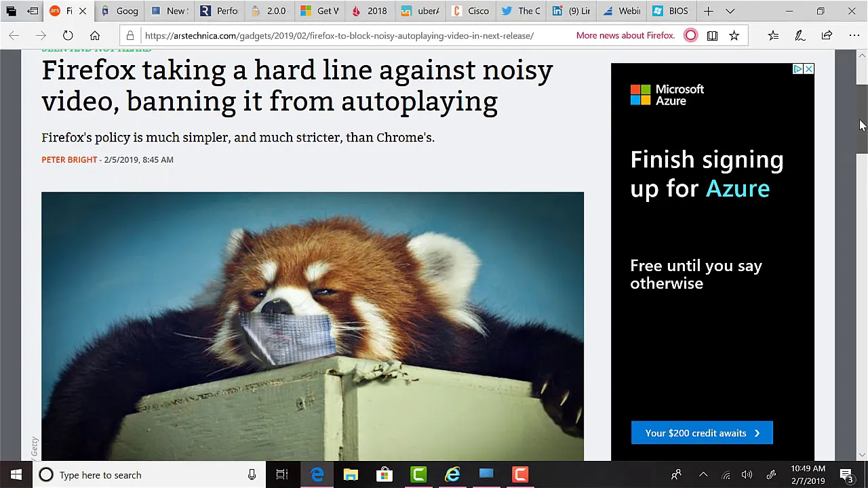Switch to the Cisco tab

point(471,11)
